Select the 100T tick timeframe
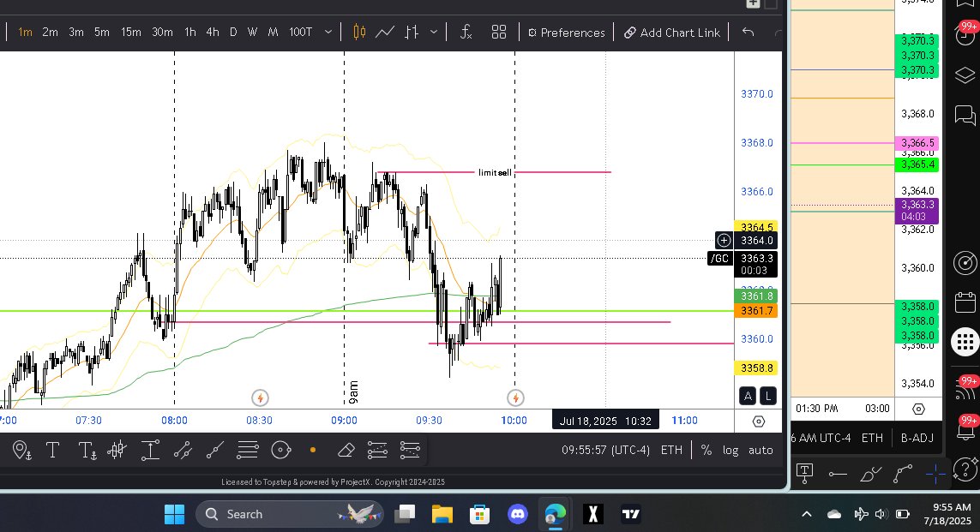The height and width of the screenshot is (532, 980). point(301,32)
